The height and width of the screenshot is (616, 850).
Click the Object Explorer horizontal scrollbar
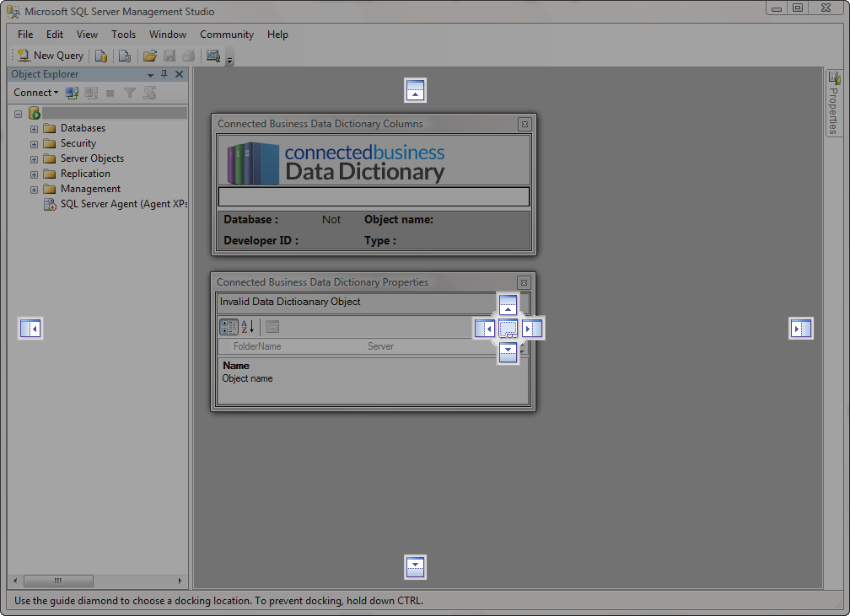tap(58, 581)
